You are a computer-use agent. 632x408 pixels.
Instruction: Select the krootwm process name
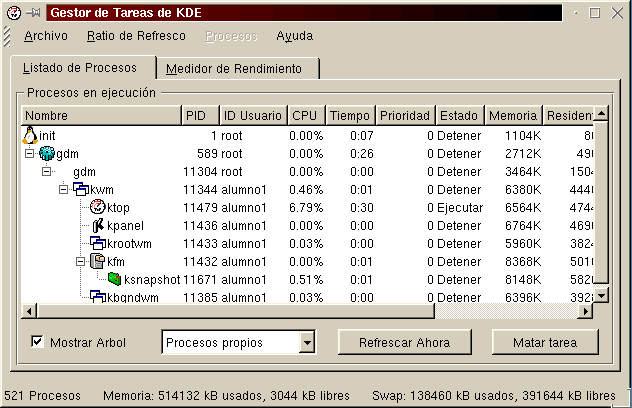click(129, 244)
